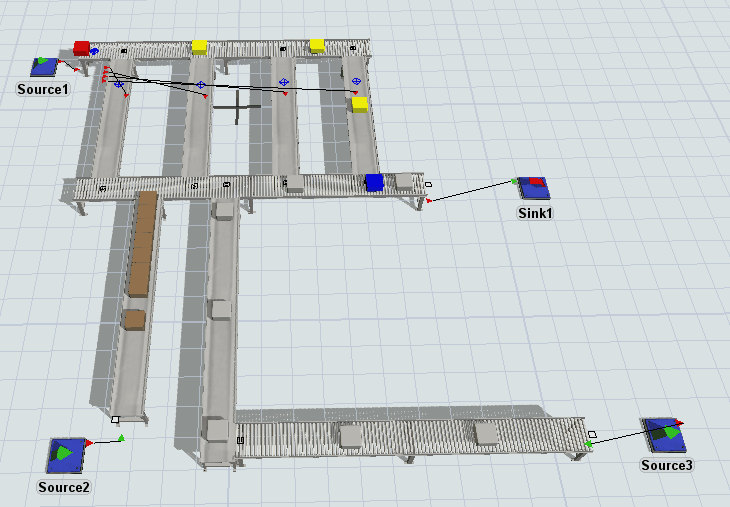Click the Sink1 text label
This screenshot has height=507, width=730.
click(x=535, y=213)
